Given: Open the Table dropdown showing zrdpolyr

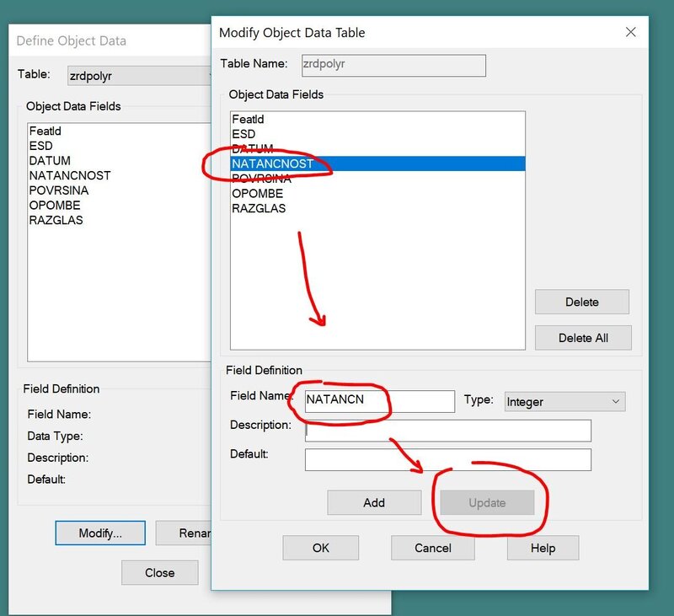Looking at the screenshot, I should tap(139, 75).
